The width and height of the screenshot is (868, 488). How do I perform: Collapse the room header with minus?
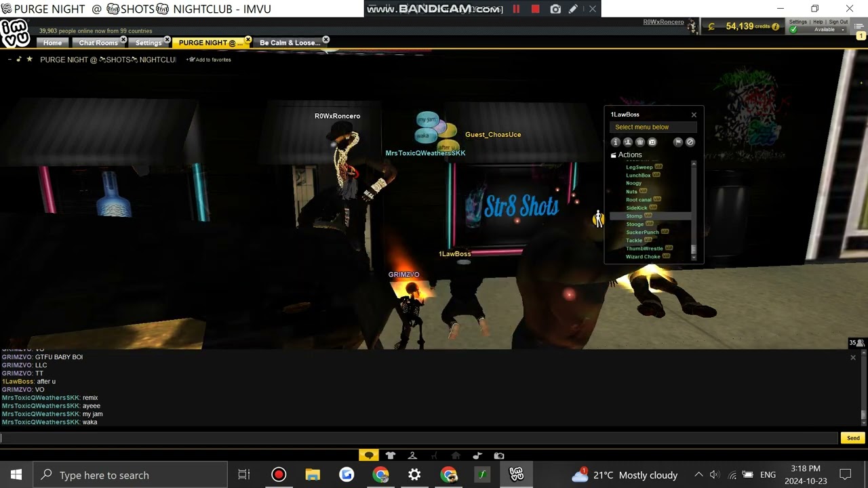(9, 60)
